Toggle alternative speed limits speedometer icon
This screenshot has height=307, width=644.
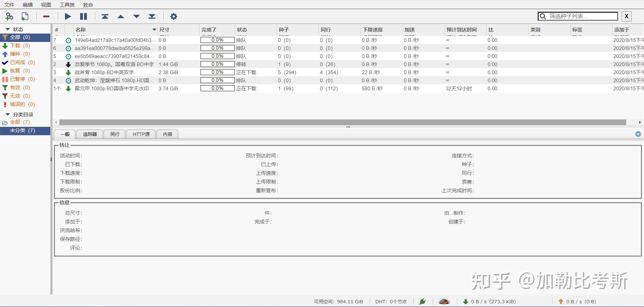click(444, 301)
